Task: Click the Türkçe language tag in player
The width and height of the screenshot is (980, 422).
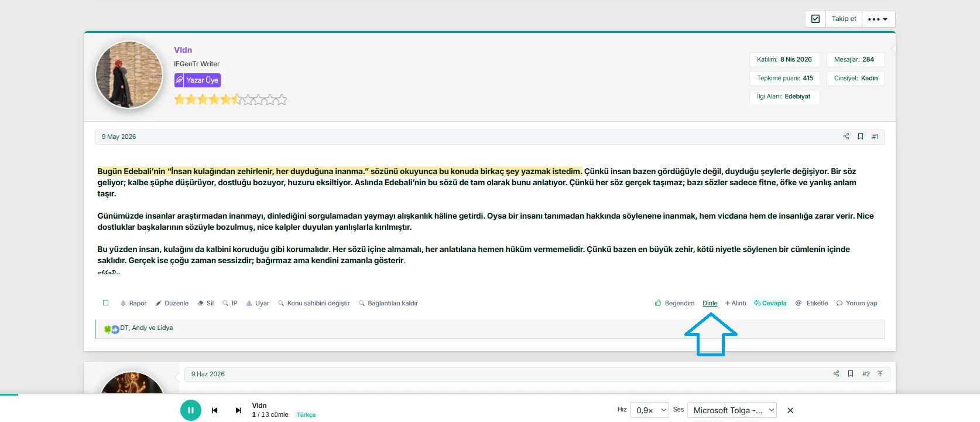Action: [306, 415]
